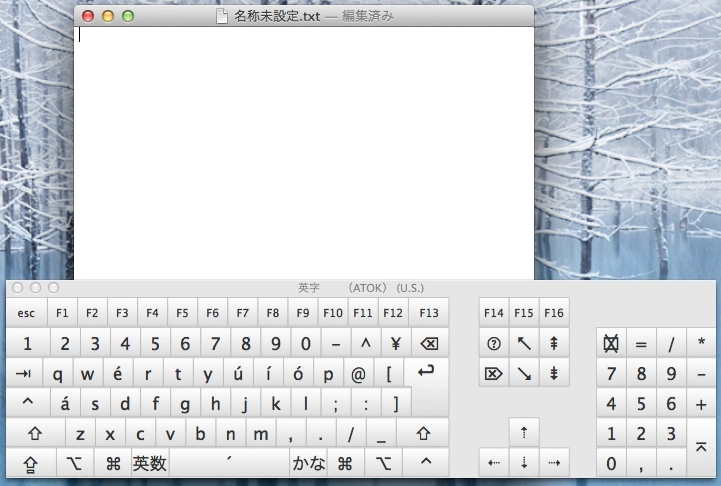
Task: Click the left command key
Action: click(113, 463)
